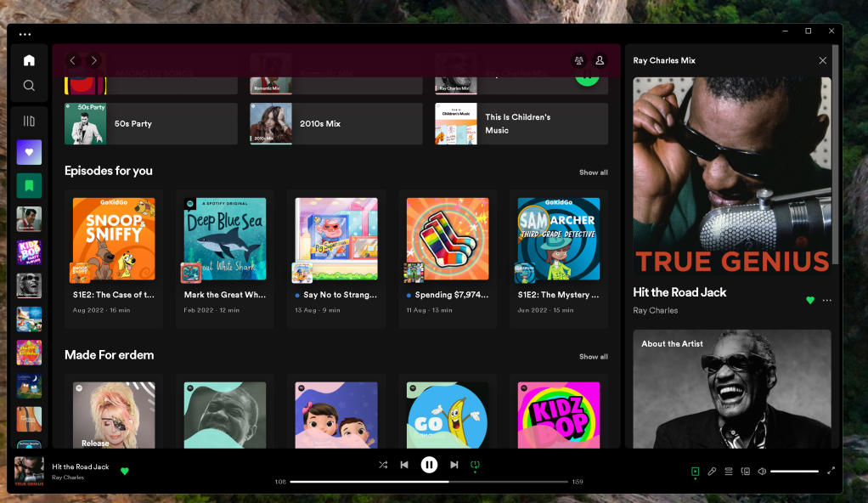868x503 pixels.
Task: Toggle repeat mode
Action: pos(475,466)
